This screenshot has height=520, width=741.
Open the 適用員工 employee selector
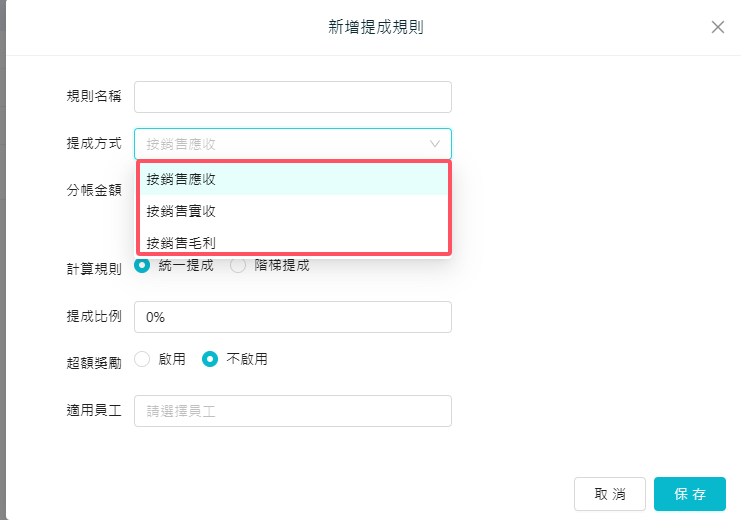[292, 411]
